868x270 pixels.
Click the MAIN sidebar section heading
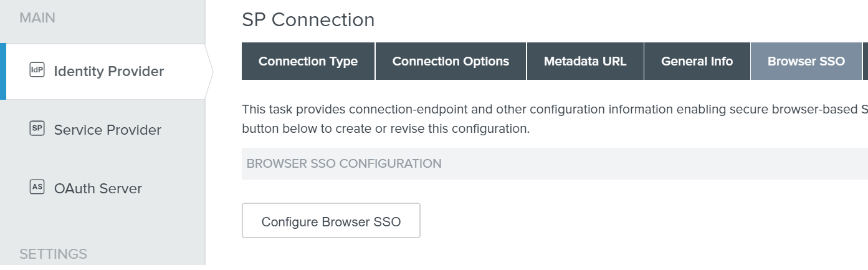(37, 17)
